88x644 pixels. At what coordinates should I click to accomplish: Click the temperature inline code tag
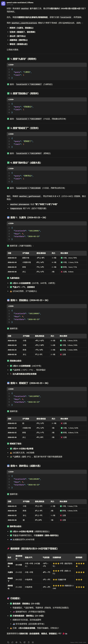16,208
